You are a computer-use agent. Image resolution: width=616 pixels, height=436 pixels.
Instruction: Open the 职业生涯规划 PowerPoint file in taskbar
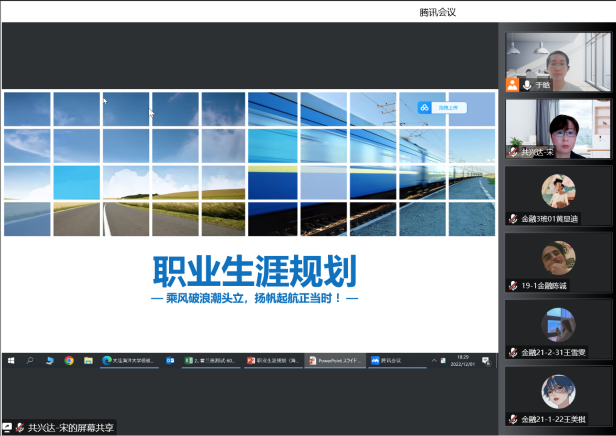[x=273, y=360]
